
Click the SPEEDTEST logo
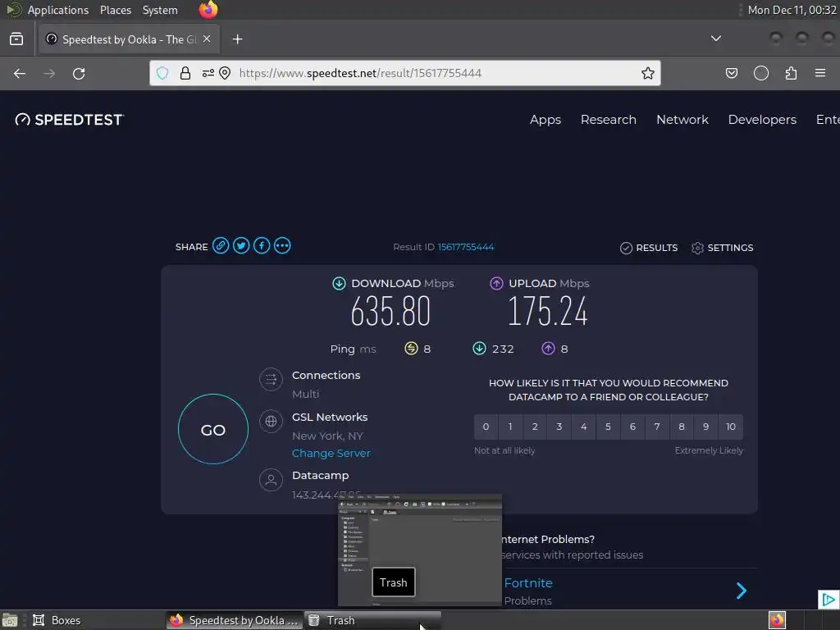[70, 120]
